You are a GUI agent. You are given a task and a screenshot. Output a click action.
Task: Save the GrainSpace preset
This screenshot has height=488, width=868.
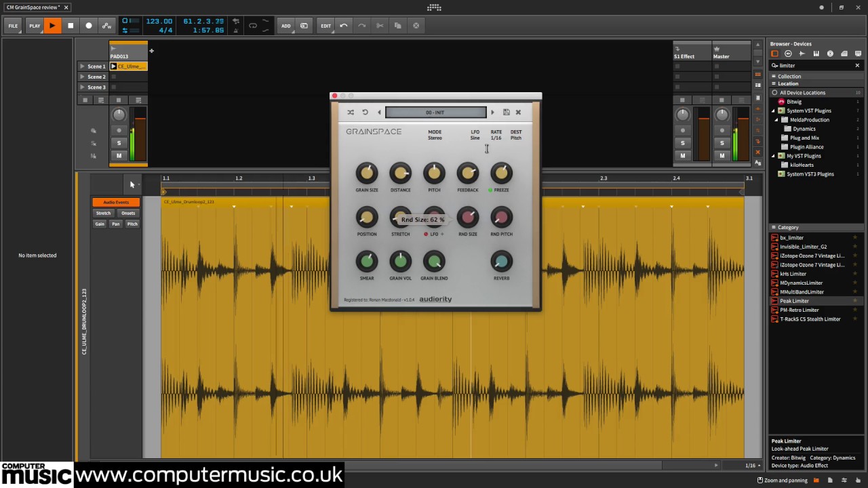(x=506, y=113)
